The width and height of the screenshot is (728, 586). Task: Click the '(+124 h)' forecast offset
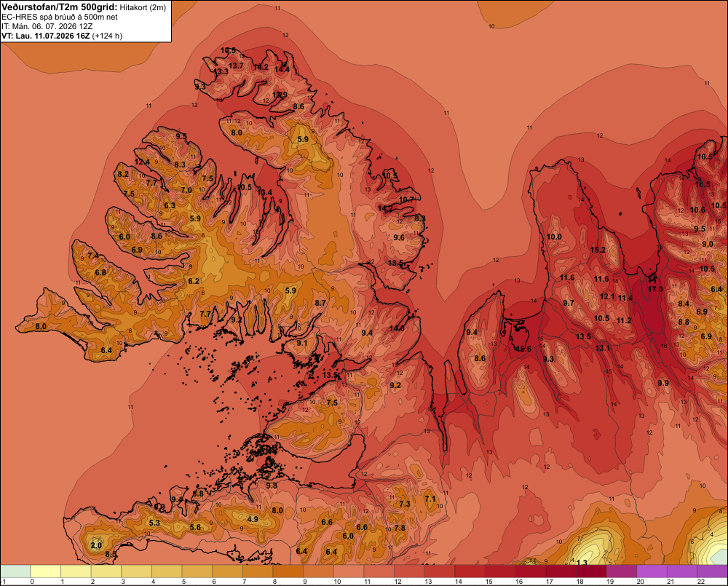pos(107,36)
